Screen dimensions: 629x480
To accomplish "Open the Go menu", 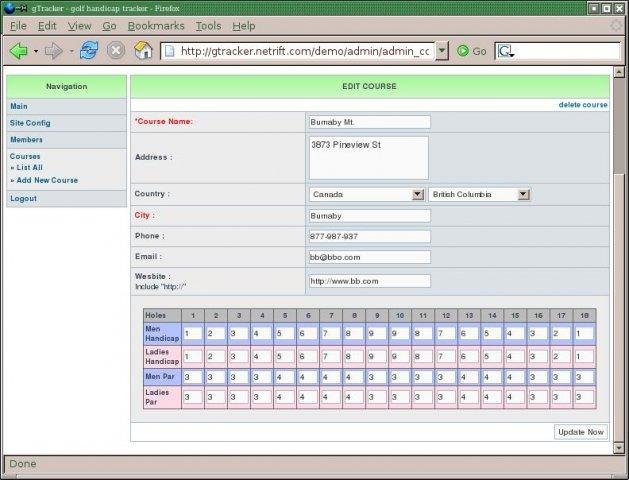I will point(109,26).
